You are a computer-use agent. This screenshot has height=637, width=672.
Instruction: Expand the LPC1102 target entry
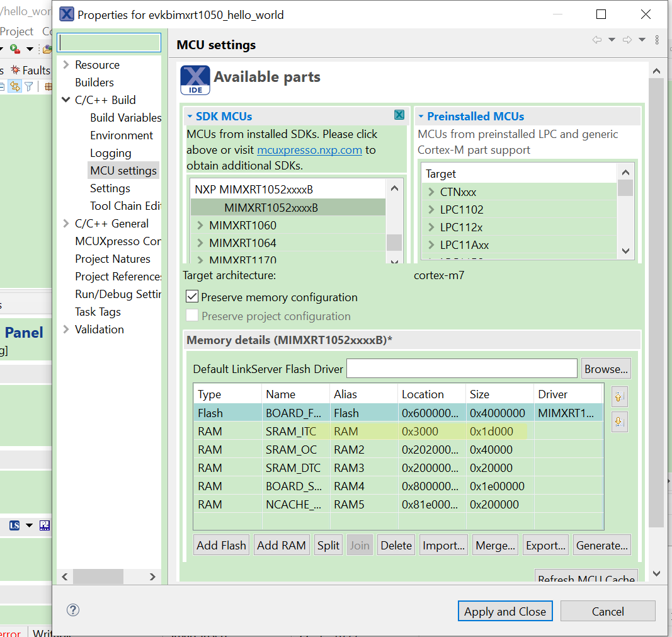[431, 210]
